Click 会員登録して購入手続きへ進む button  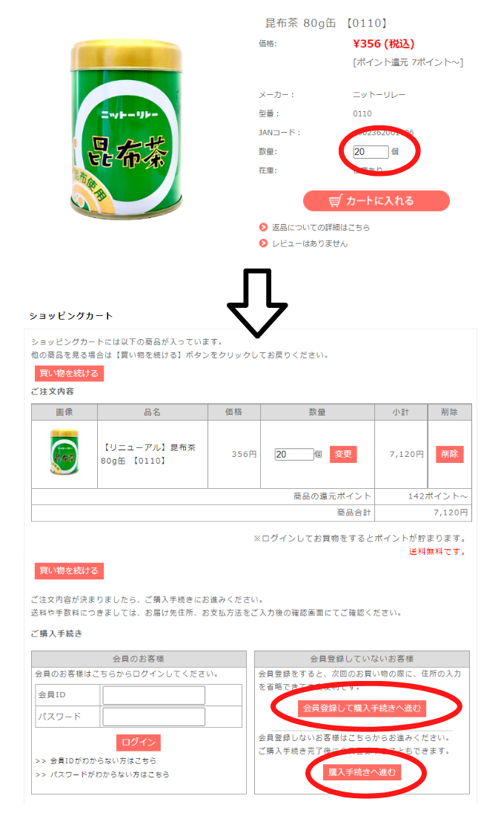click(362, 708)
